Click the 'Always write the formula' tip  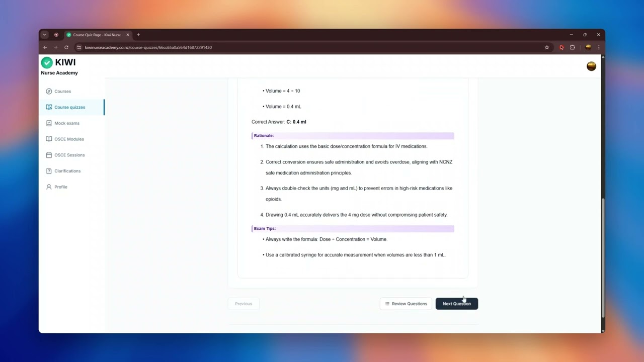point(326,239)
